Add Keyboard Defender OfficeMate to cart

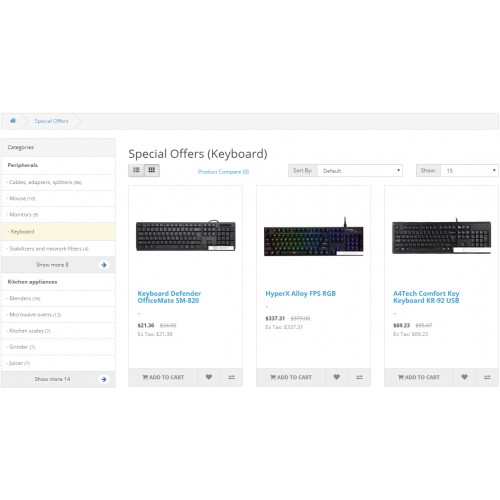(163, 377)
